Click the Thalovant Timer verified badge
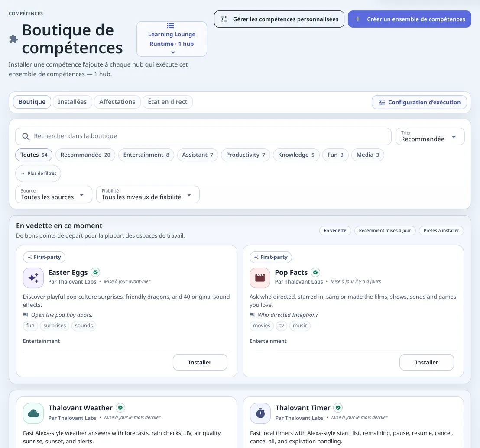Image resolution: width=480 pixels, height=448 pixels. coord(338,408)
